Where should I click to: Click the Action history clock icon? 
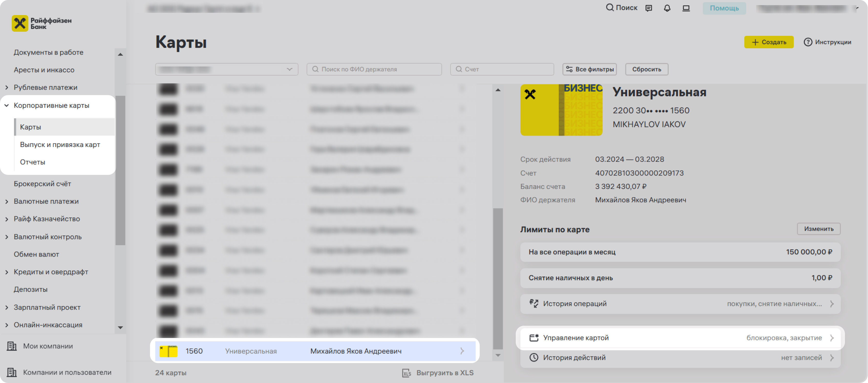[x=534, y=357]
